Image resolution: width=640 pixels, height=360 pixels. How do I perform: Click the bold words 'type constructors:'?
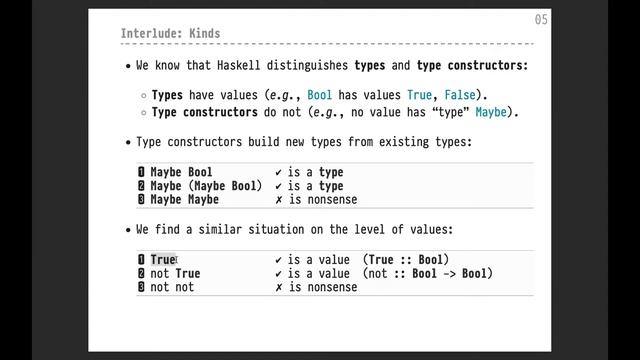pyautogui.click(x=472, y=65)
